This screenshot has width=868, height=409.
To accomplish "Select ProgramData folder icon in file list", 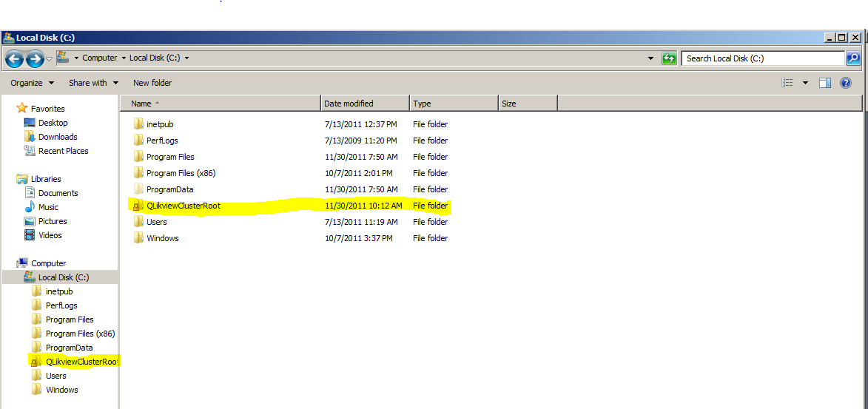I will [138, 189].
